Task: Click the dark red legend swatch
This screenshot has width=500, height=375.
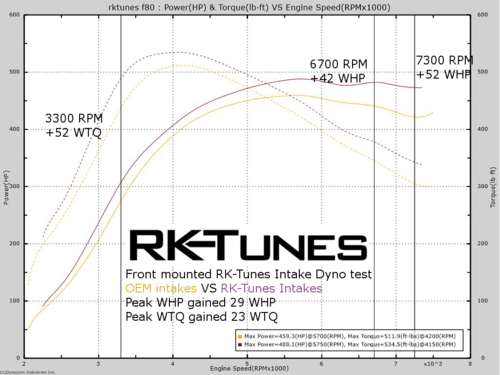Action: [x=240, y=345]
